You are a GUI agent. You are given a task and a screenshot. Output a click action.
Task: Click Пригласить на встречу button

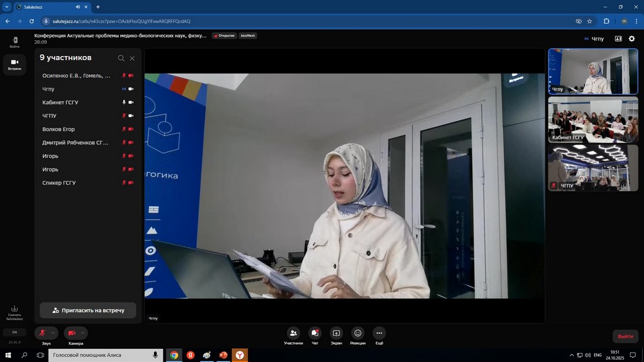pos(88,310)
